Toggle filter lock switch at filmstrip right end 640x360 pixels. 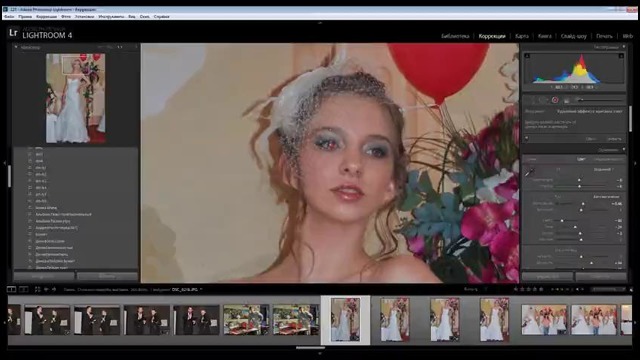(x=631, y=289)
